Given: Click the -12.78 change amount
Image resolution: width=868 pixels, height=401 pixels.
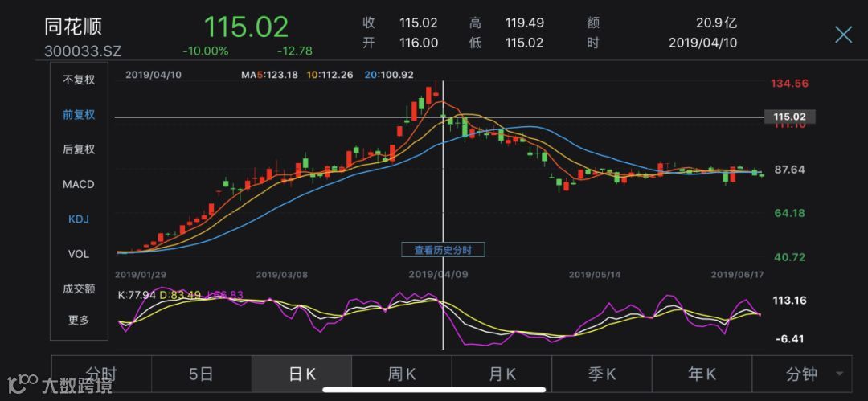Looking at the screenshot, I should click(x=294, y=51).
